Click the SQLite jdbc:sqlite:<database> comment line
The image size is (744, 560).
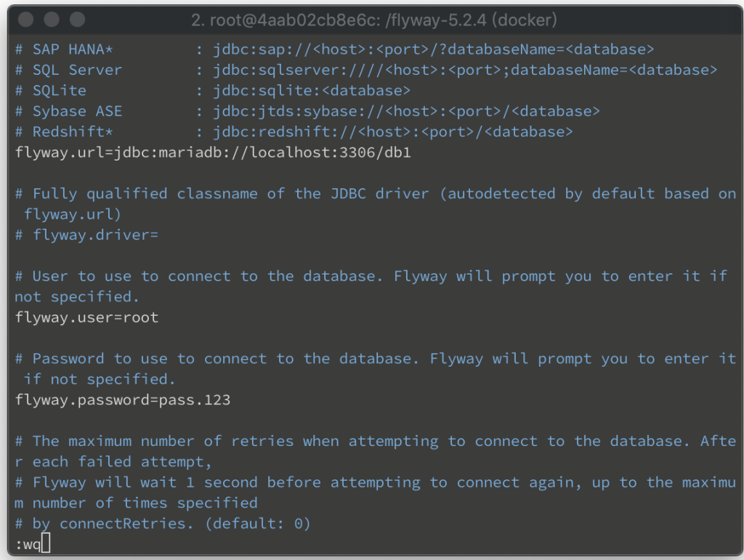[213, 91]
